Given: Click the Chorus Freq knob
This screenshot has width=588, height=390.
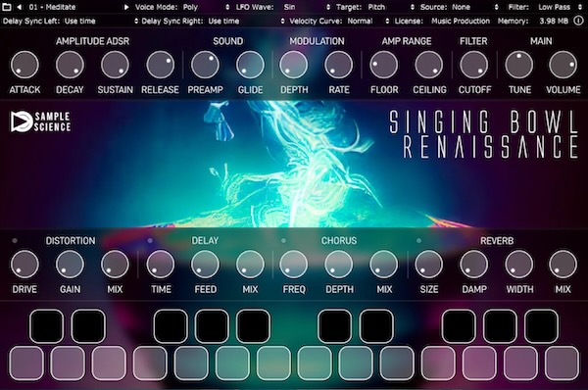Looking at the screenshot, I should [294, 265].
